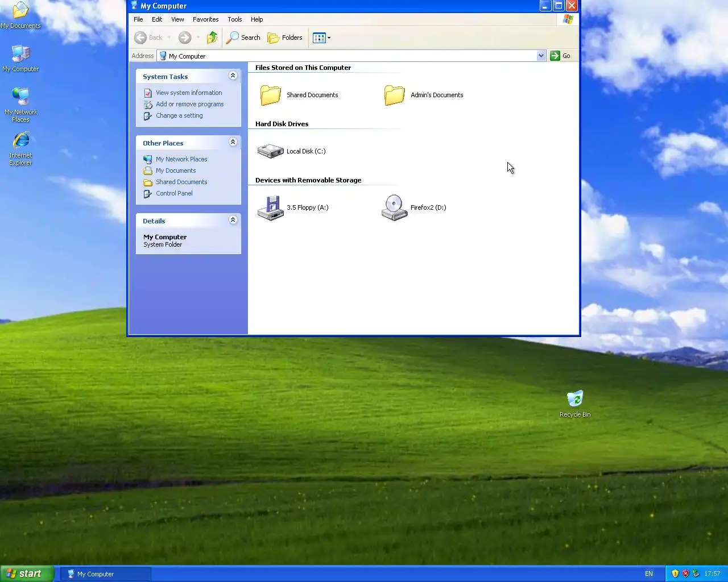The height and width of the screenshot is (582, 728).
Task: Click the Windows flag logo in menu bar
Action: (x=568, y=19)
